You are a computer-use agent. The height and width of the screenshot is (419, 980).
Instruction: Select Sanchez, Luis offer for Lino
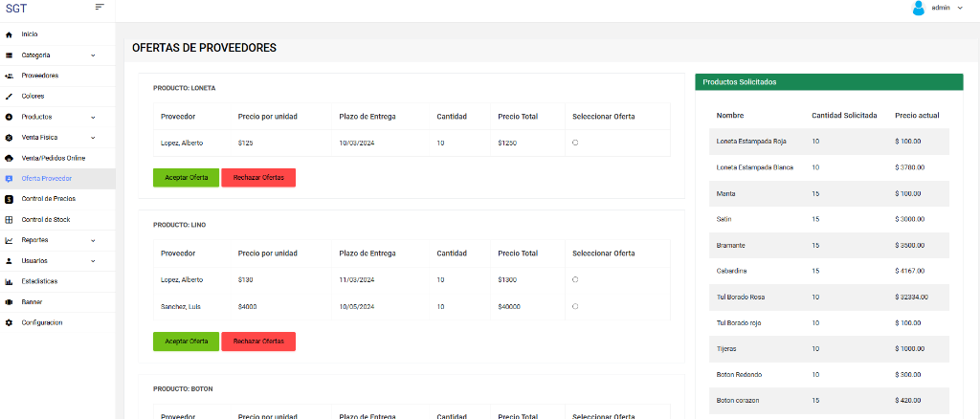click(575, 307)
